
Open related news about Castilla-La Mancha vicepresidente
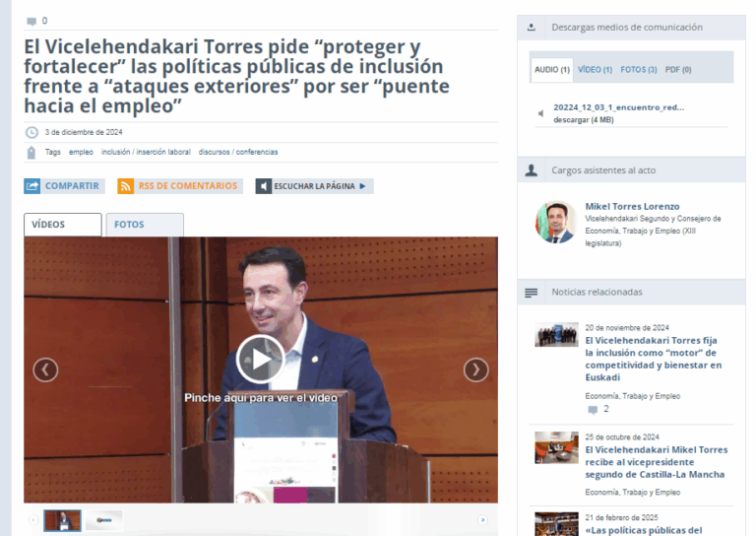coord(656,462)
